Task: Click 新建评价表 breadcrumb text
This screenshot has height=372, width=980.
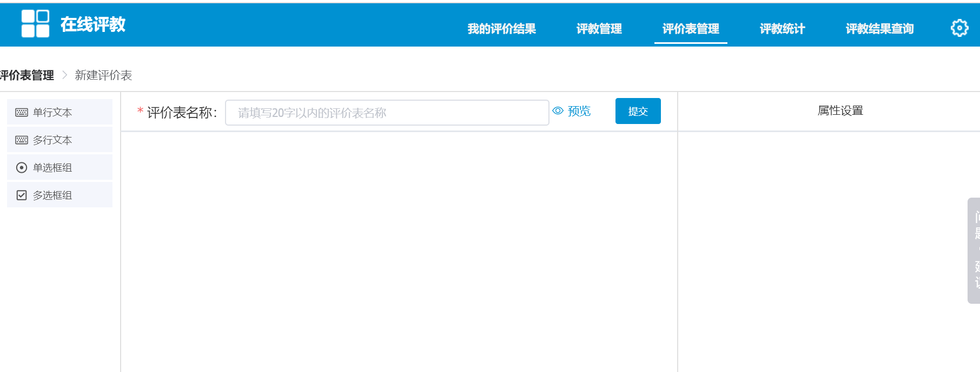Action: pos(103,75)
